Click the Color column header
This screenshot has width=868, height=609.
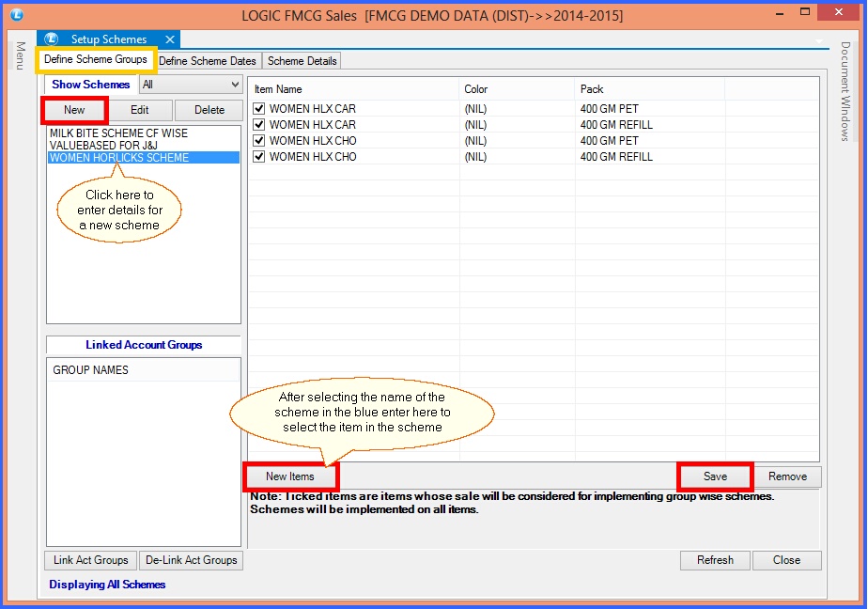point(517,89)
